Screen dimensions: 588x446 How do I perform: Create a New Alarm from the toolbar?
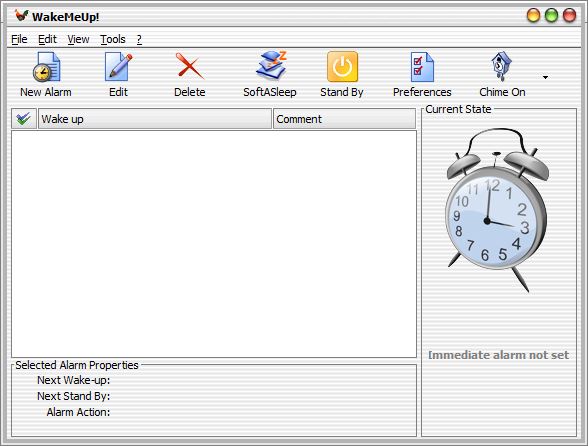point(46,75)
